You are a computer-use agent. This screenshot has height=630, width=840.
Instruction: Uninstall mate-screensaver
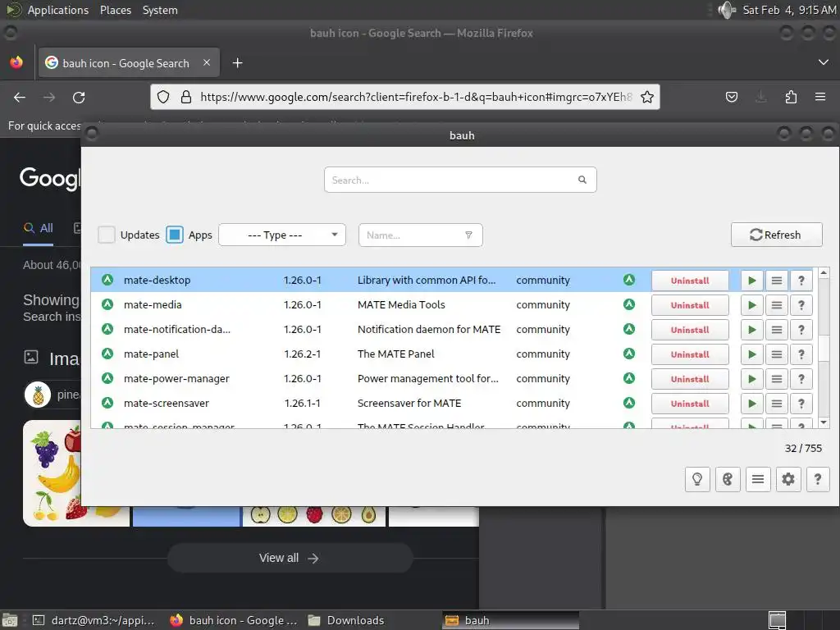690,404
